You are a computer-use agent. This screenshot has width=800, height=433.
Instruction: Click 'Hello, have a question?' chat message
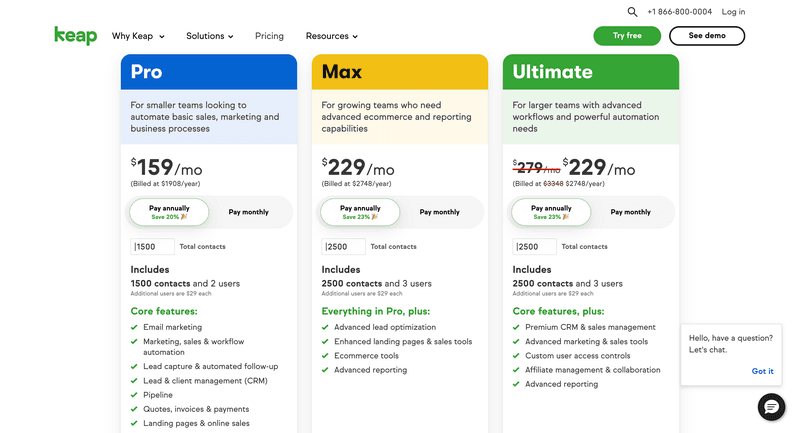(731, 338)
